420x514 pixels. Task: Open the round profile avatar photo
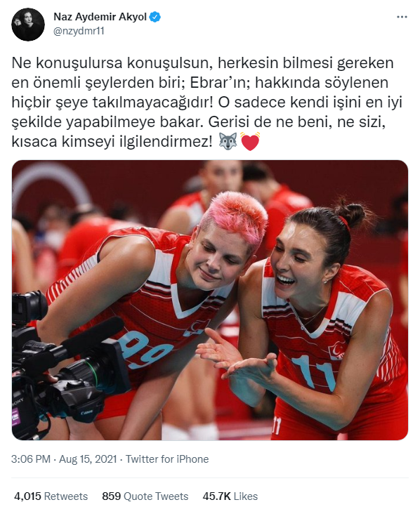(x=28, y=25)
